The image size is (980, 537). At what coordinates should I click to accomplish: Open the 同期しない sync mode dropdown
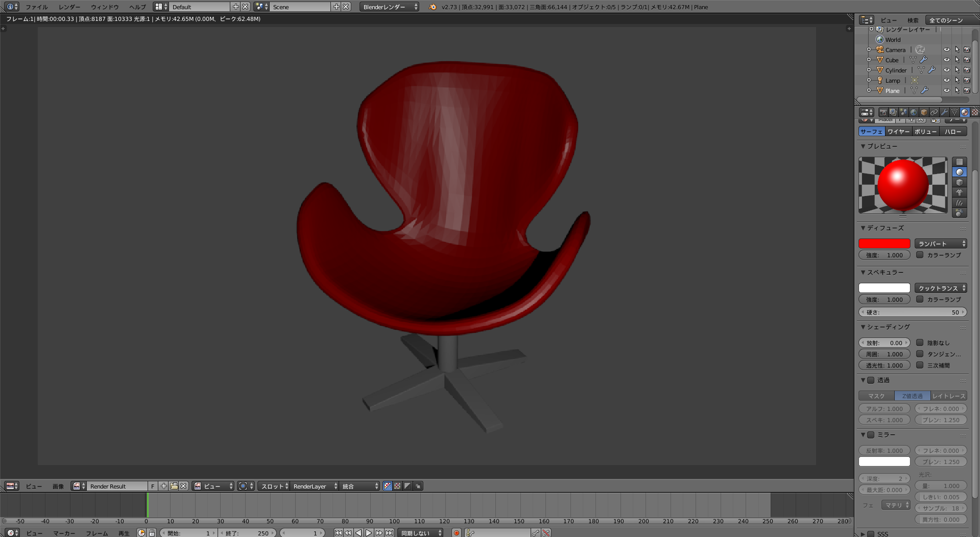[x=420, y=533]
